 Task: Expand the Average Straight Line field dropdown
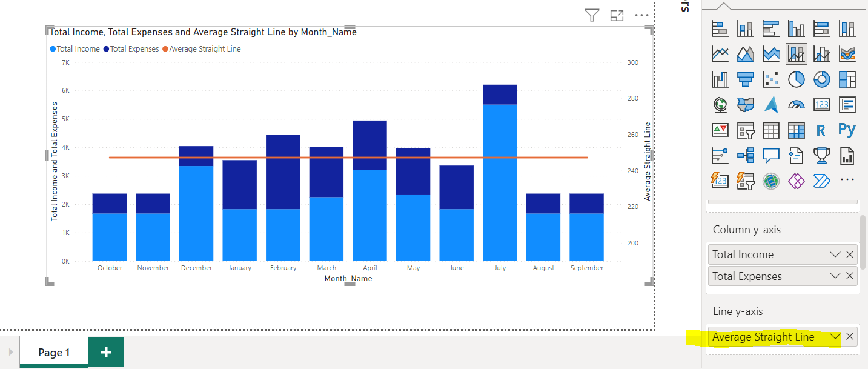[835, 337]
